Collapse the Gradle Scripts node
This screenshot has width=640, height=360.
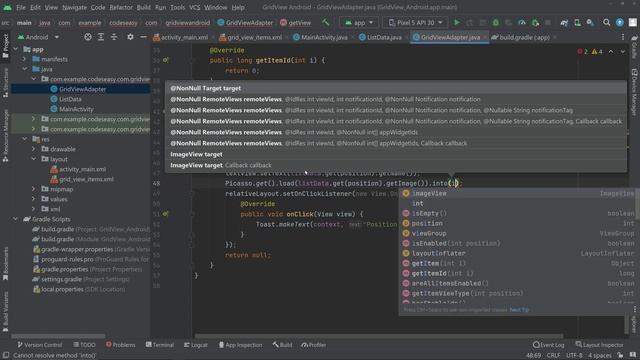coord(16,219)
